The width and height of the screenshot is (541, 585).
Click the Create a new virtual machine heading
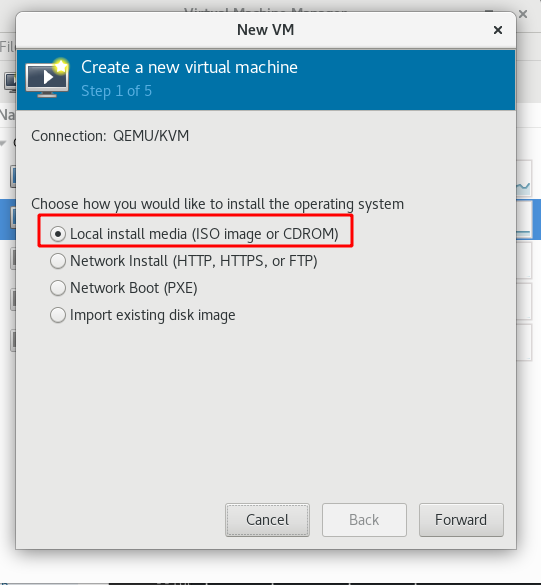(x=190, y=68)
